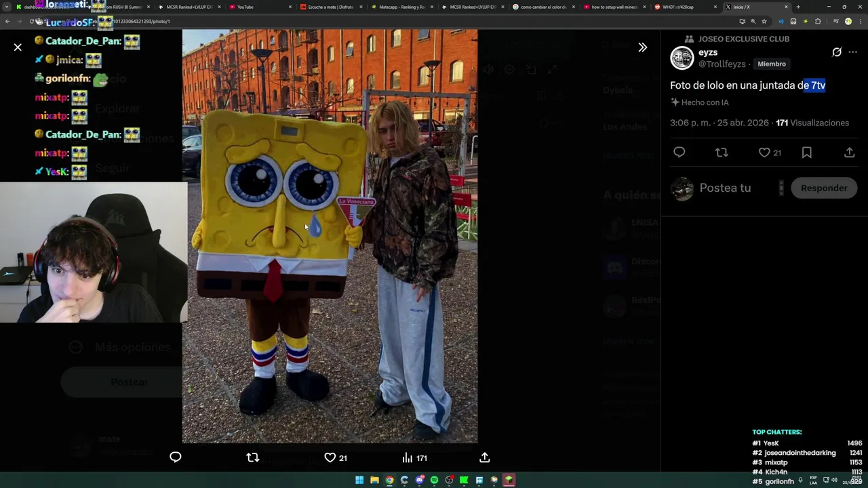Like the post in the right panel
The image size is (868, 488).
coord(764,152)
